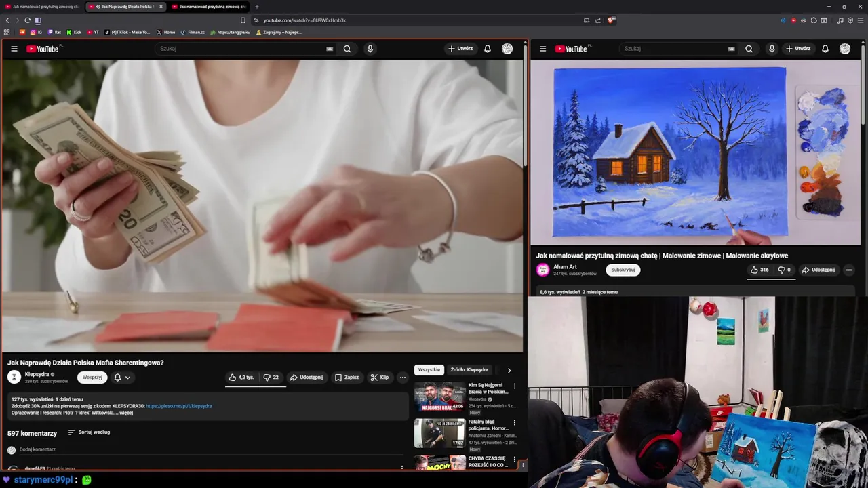868x488 pixels.
Task: Expand notification options chevron next to Klepsydra bell
Action: pyautogui.click(x=127, y=378)
